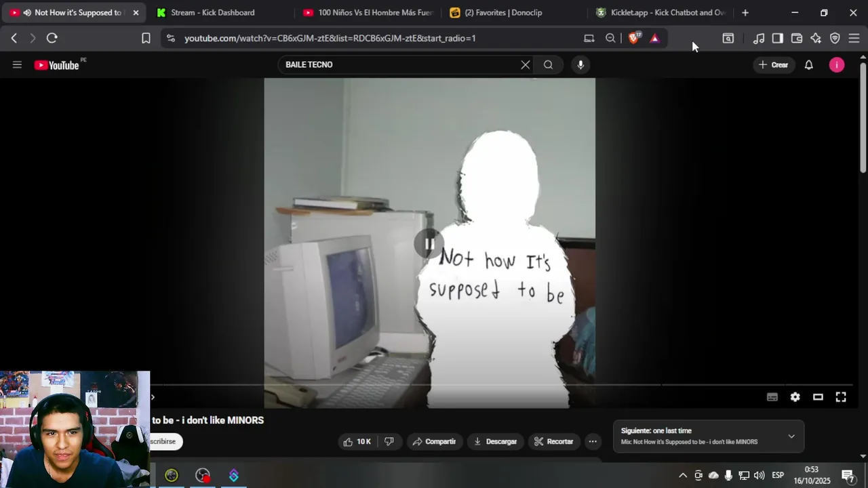Open the 0:53 clock and date
Viewport: 868px width, 488px height.
pyautogui.click(x=812, y=475)
